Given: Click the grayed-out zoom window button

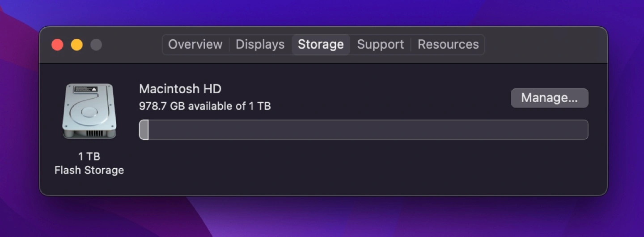Looking at the screenshot, I should pos(96,45).
